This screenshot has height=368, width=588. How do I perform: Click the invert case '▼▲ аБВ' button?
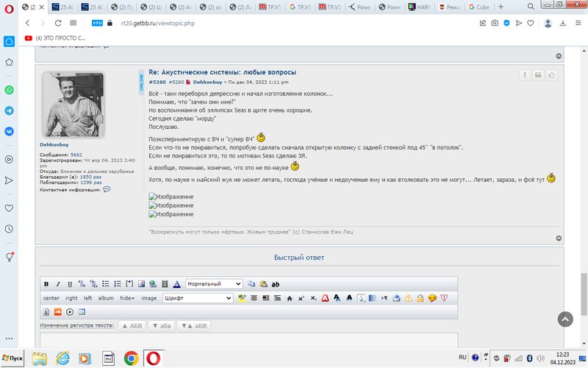tap(193, 326)
